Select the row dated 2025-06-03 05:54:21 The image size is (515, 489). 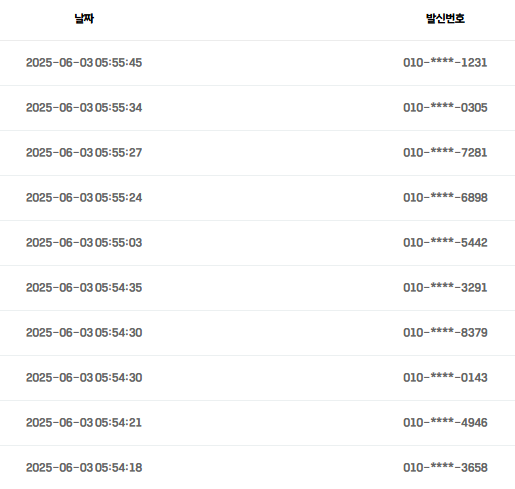point(257,423)
